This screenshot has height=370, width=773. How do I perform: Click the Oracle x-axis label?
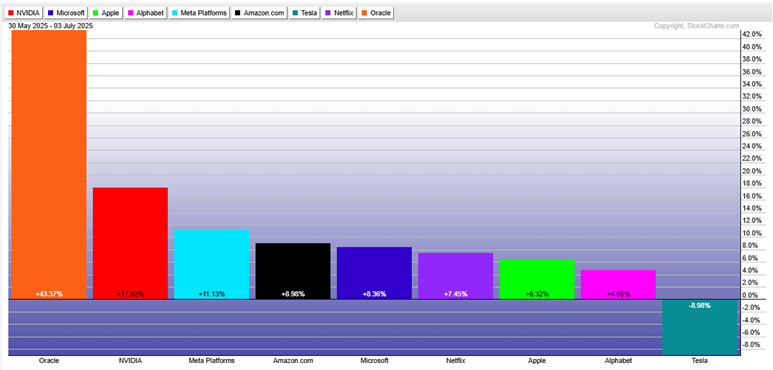(x=49, y=361)
